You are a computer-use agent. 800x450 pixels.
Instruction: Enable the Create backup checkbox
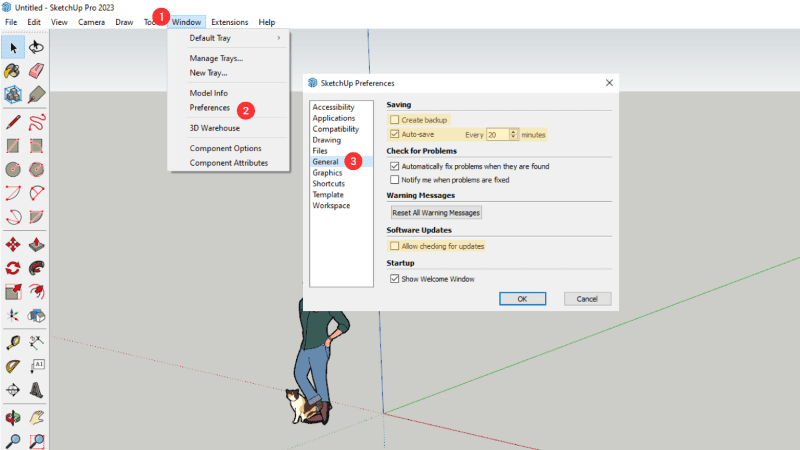coord(394,119)
